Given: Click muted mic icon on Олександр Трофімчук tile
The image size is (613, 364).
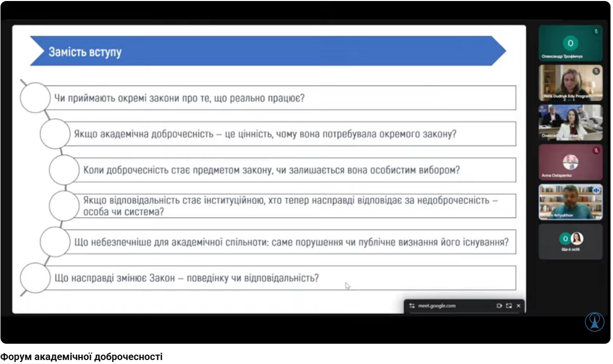Looking at the screenshot, I should coord(597,31).
